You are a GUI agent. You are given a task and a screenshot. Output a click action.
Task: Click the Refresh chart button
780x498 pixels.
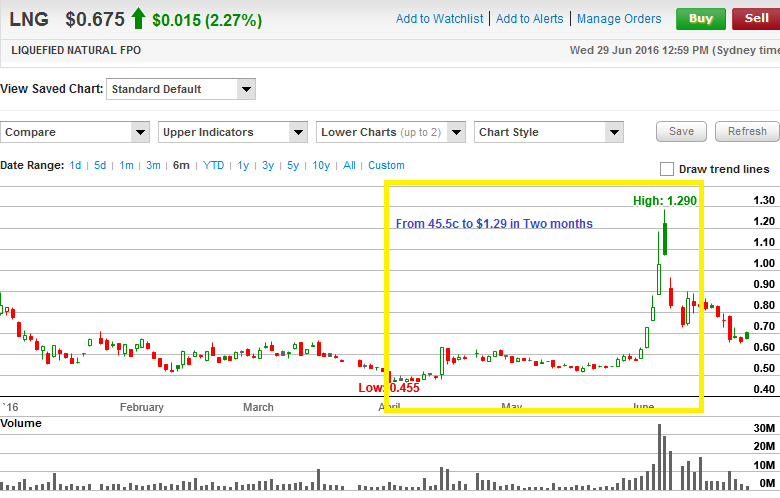(747, 131)
